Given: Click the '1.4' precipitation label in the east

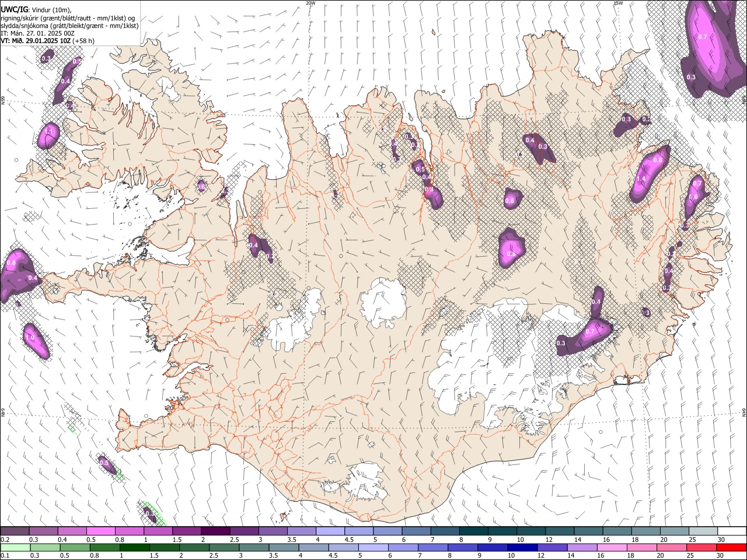Looking at the screenshot, I should click(641, 179).
